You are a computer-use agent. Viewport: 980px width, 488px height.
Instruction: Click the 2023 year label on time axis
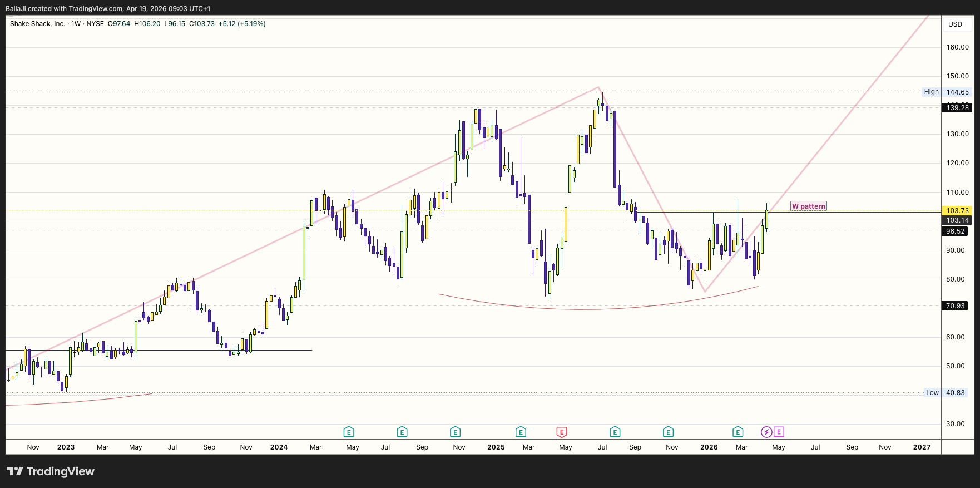pyautogui.click(x=66, y=447)
